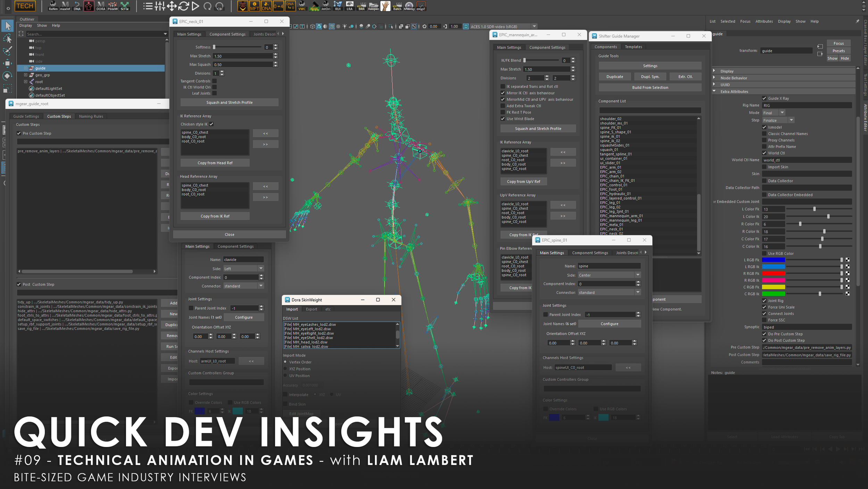868x489 pixels.
Task: Open the ReNm rename shelf tool
Action: point(53,6)
